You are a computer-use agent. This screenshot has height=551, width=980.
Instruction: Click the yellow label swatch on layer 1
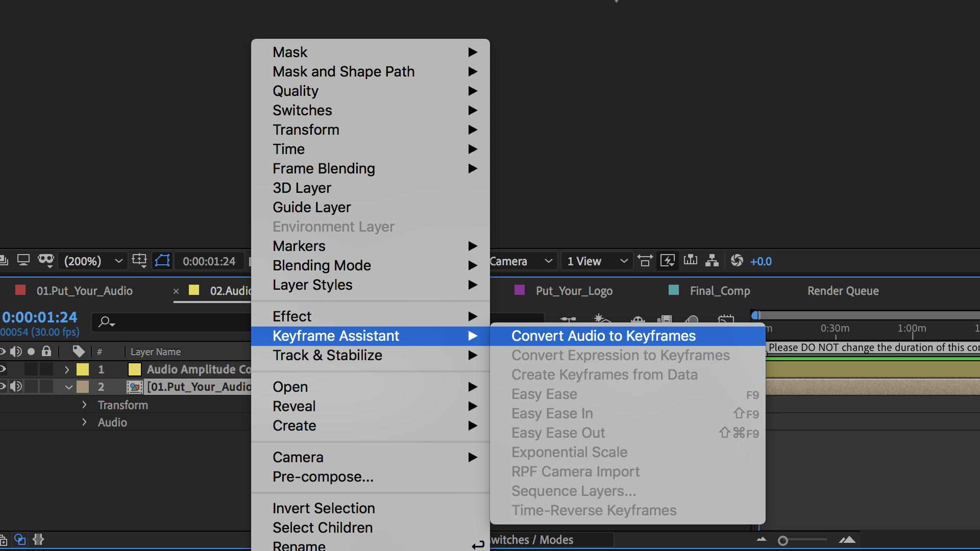coord(82,369)
